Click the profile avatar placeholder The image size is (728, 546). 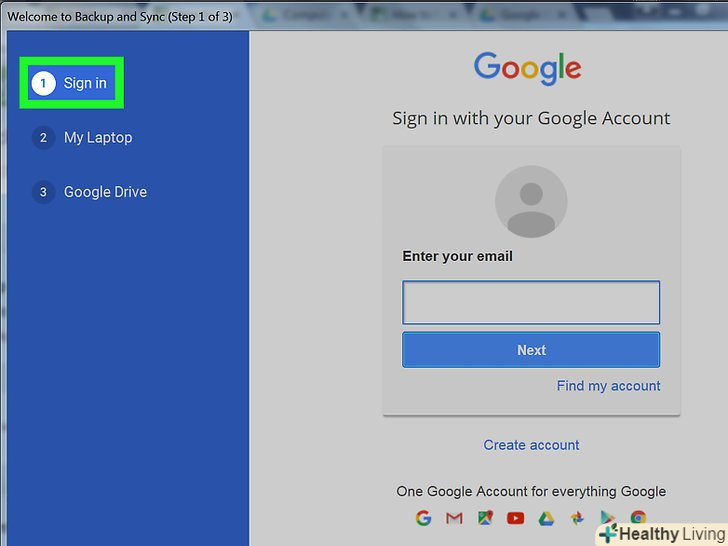coord(531,202)
